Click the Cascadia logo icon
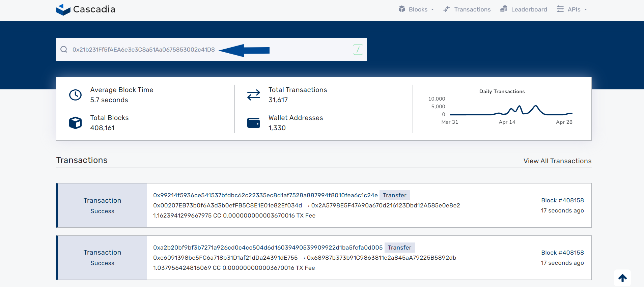 (x=63, y=9)
